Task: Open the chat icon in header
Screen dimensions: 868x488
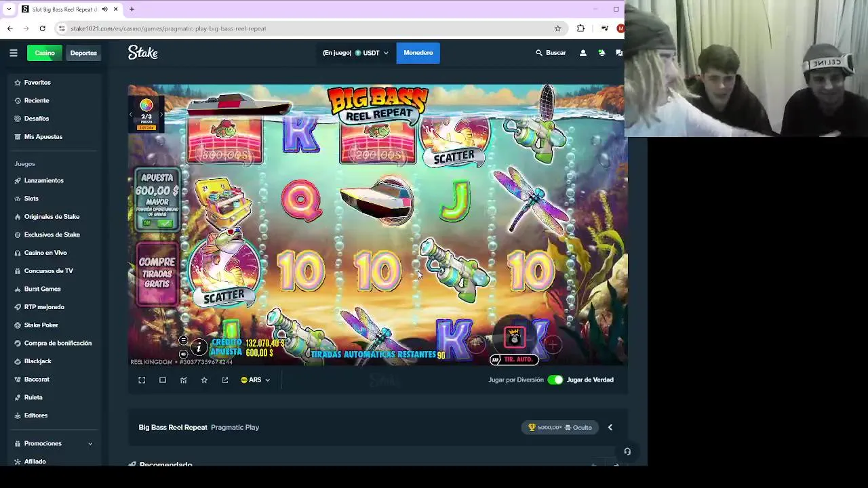Action: (x=619, y=53)
